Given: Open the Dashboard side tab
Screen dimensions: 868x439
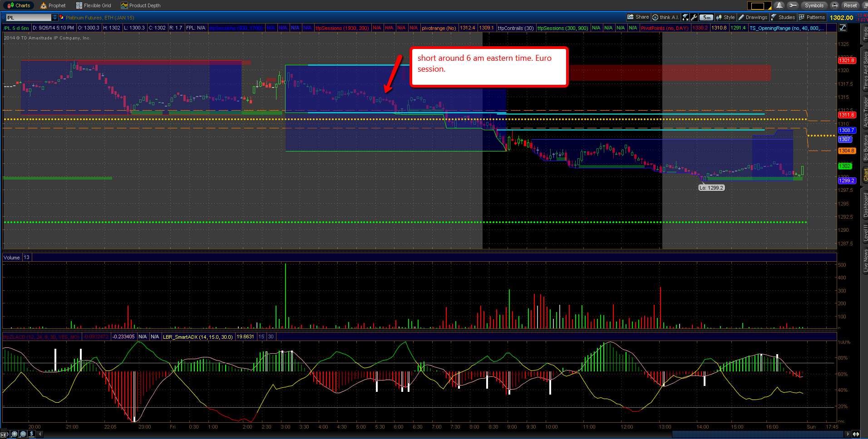Looking at the screenshot, I should [x=865, y=205].
